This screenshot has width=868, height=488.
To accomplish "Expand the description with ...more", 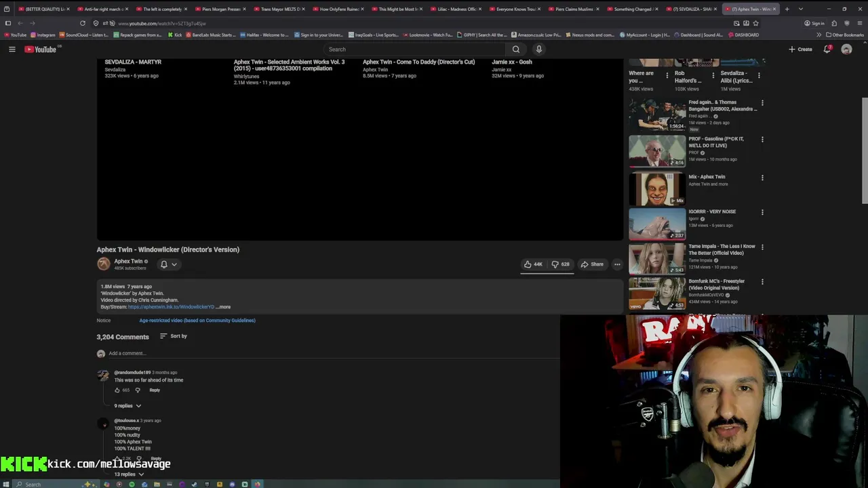I will [223, 307].
